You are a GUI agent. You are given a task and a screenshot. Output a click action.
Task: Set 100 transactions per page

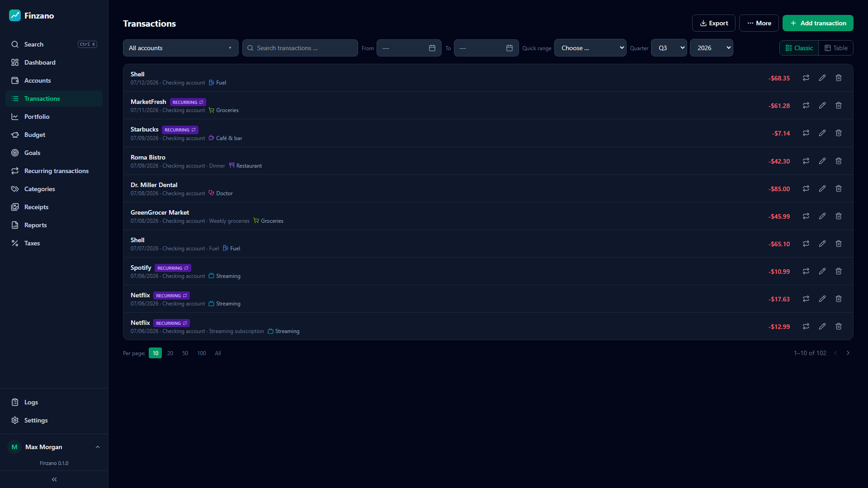coord(202,353)
